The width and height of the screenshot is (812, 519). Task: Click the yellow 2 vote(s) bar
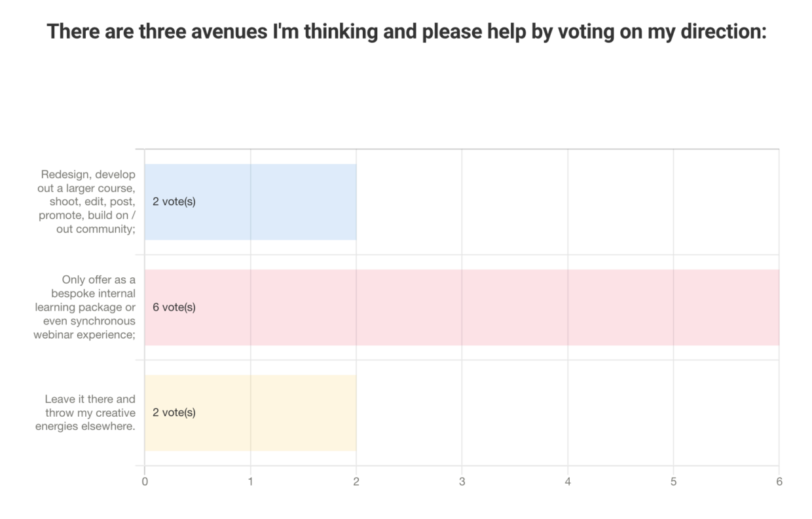tap(250, 413)
